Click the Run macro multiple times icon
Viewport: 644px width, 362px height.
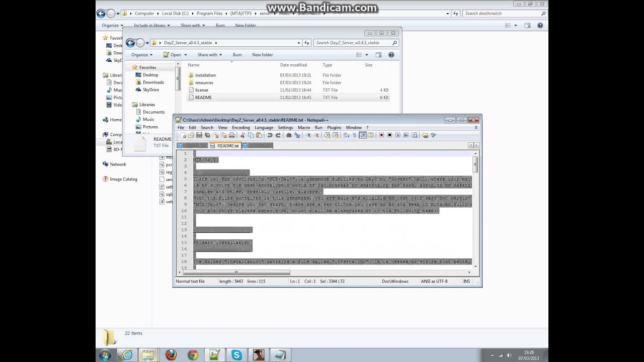coord(406,135)
